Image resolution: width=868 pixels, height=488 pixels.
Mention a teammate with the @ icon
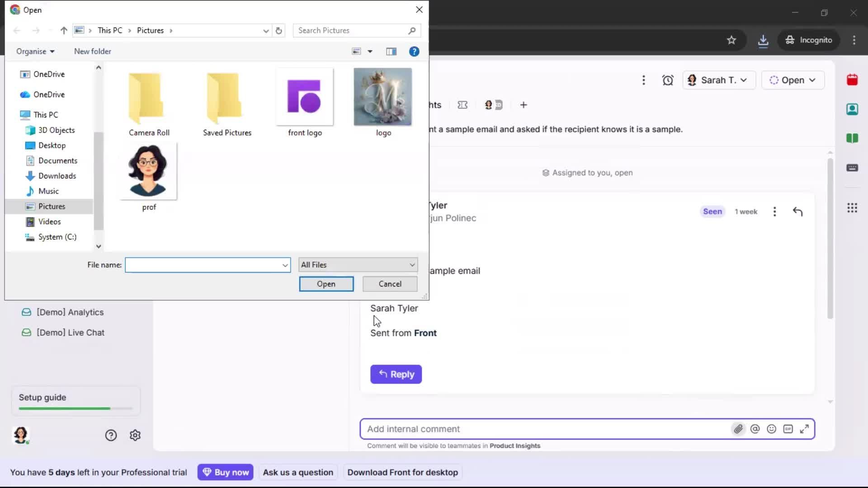pos(755,429)
